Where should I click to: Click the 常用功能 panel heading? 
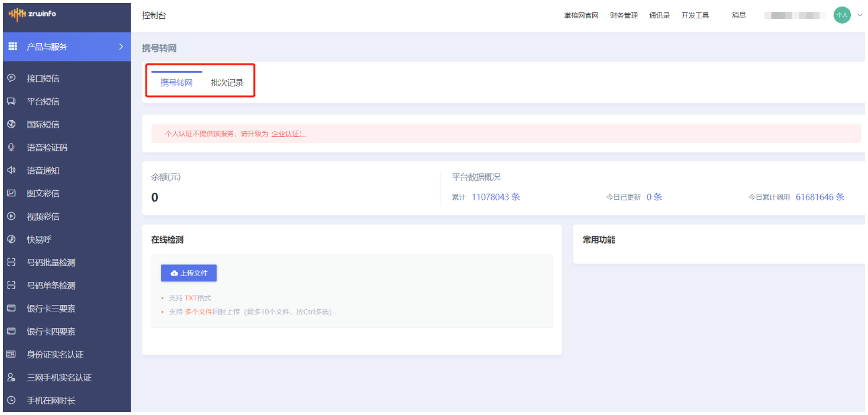(x=599, y=239)
